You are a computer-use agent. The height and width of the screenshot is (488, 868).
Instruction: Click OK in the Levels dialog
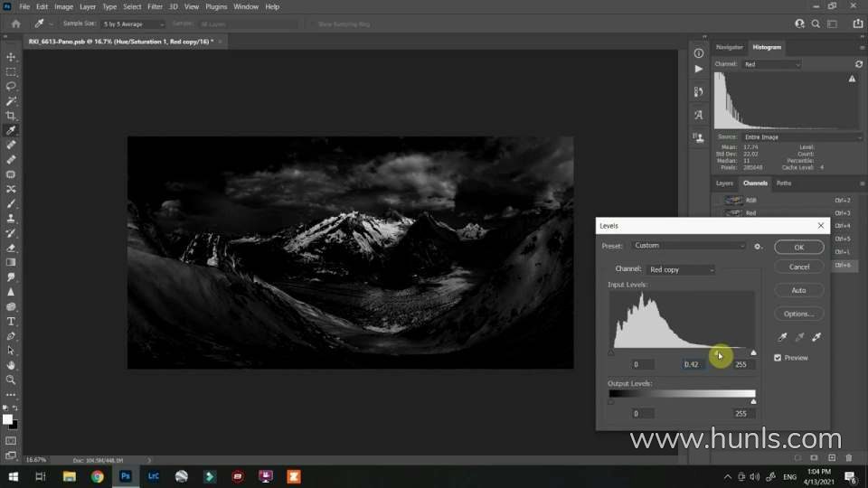[x=798, y=247]
